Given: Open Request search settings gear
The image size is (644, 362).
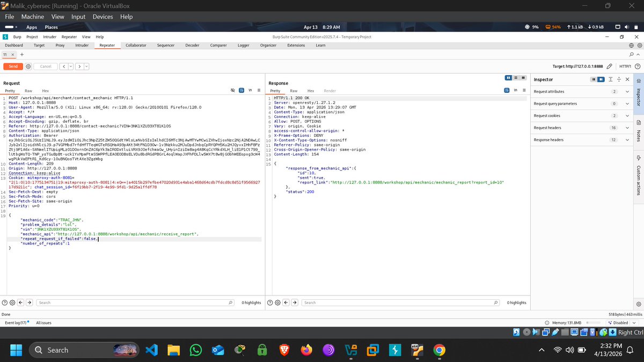Looking at the screenshot, I should 12,302.
